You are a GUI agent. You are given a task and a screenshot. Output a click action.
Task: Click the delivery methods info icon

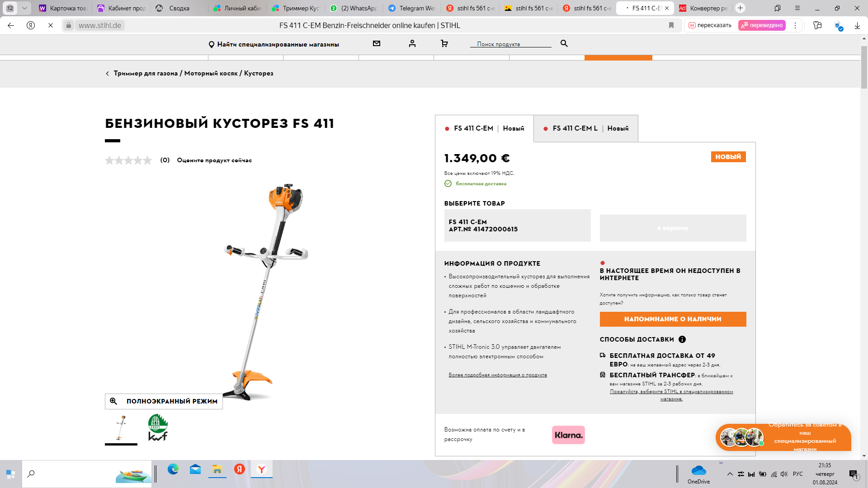[x=682, y=339]
